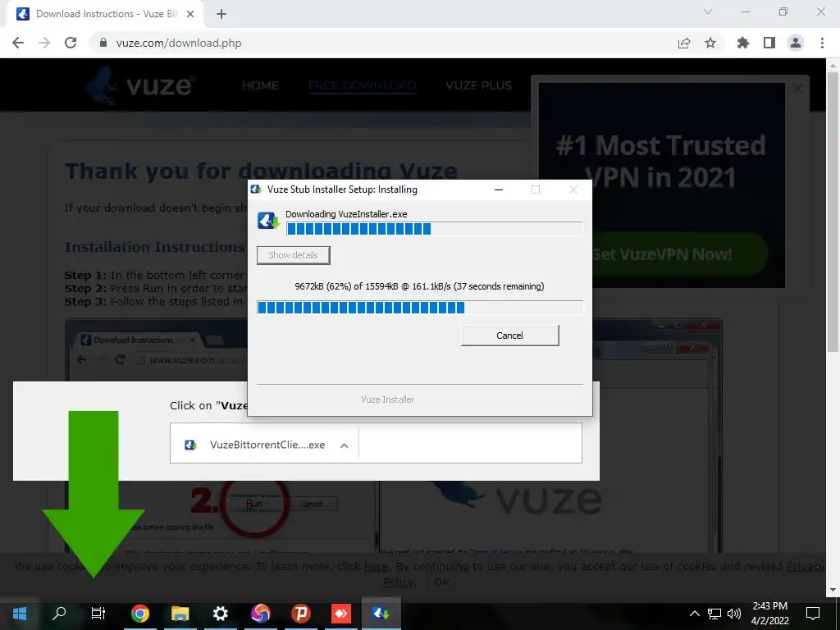This screenshot has height=630, width=840.
Task: Open Task View on taskbar
Action: click(98, 614)
